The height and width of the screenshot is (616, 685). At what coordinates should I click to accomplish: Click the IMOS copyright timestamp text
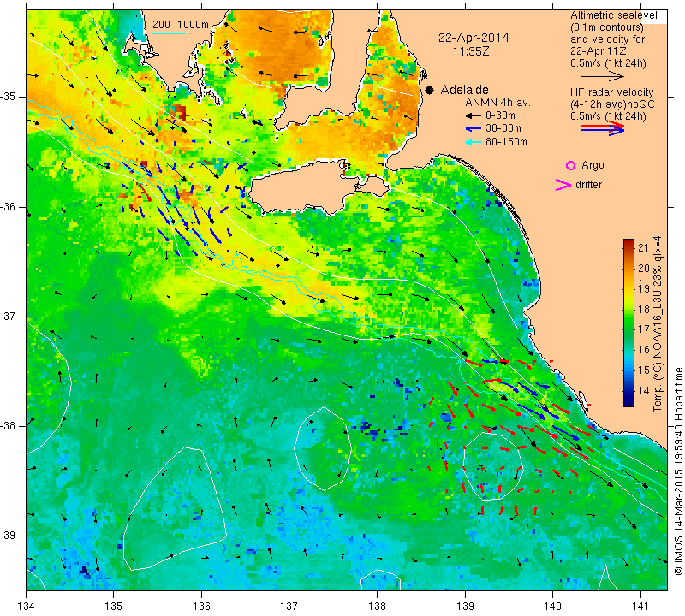point(678,471)
